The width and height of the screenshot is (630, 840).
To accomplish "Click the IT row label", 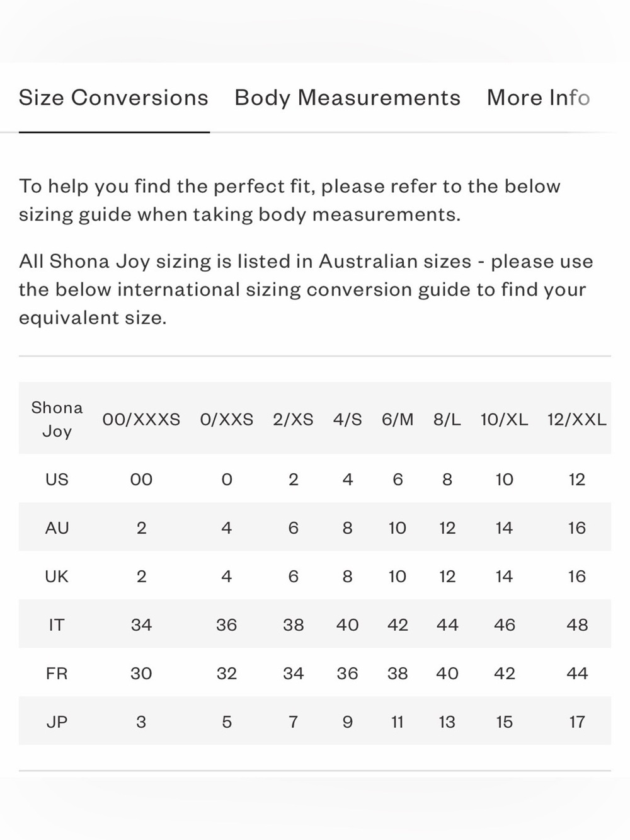I will [57, 625].
